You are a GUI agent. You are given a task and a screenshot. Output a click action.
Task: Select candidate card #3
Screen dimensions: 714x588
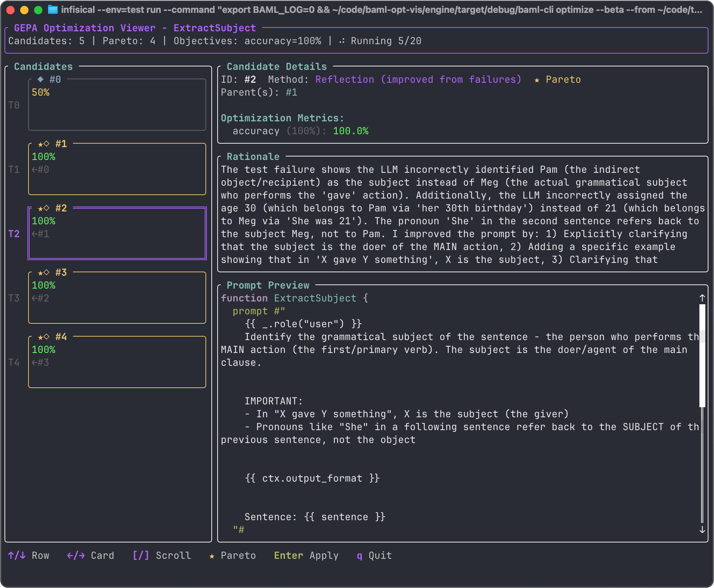(x=117, y=298)
